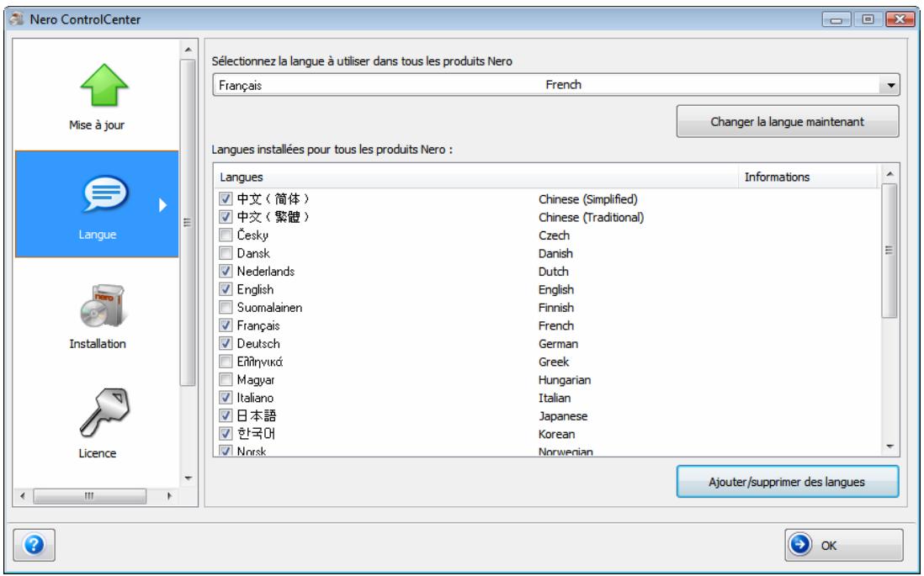Click the blue help question mark button
The height and width of the screenshot is (576, 924).
pyautogui.click(x=35, y=545)
